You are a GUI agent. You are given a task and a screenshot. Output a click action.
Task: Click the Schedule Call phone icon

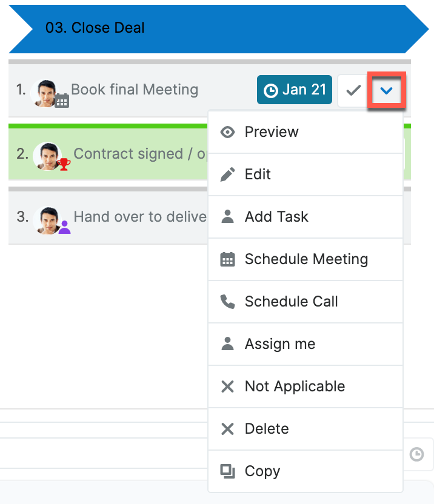227,302
